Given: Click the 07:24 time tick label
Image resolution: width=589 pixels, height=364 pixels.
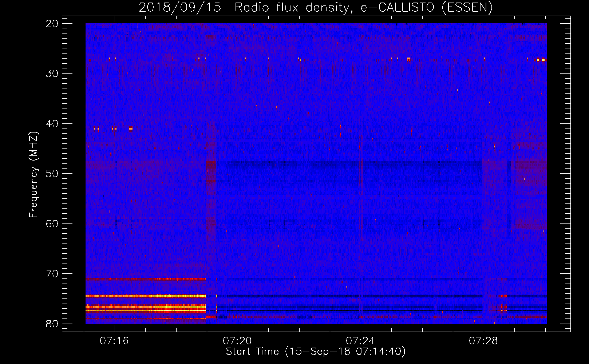Looking at the screenshot, I should (x=360, y=341).
